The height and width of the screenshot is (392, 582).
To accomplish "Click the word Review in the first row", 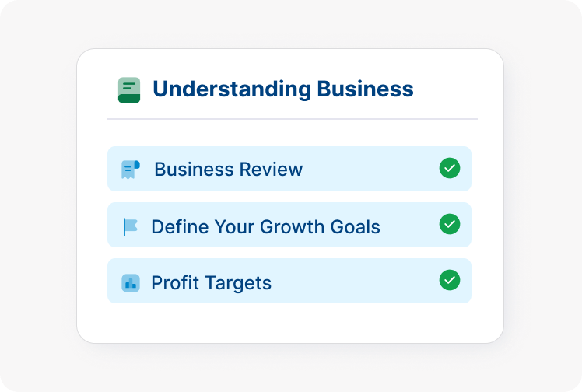I will point(272,170).
